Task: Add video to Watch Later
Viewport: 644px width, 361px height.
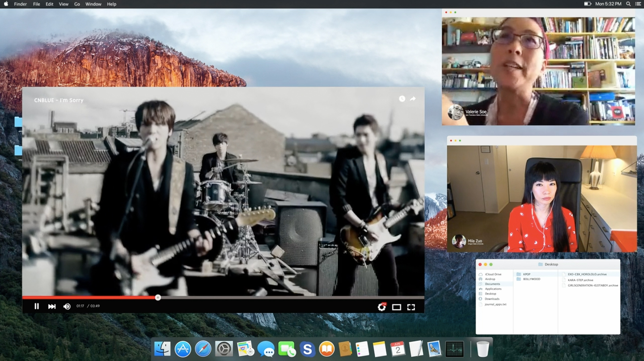Action: pos(402,99)
